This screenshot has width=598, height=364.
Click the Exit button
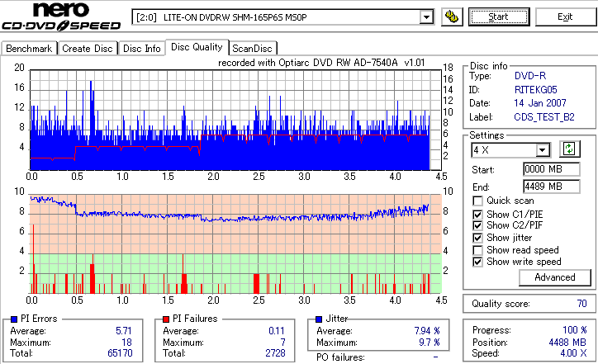pyautogui.click(x=565, y=17)
